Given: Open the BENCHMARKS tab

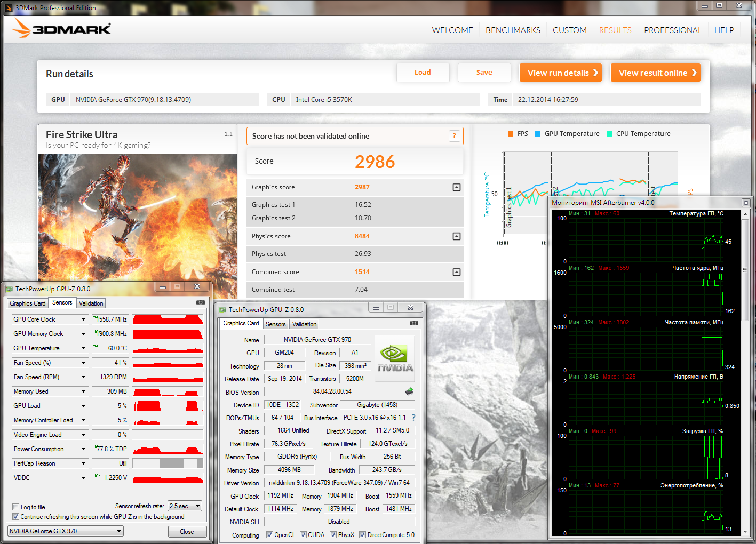Looking at the screenshot, I should pos(513,30).
